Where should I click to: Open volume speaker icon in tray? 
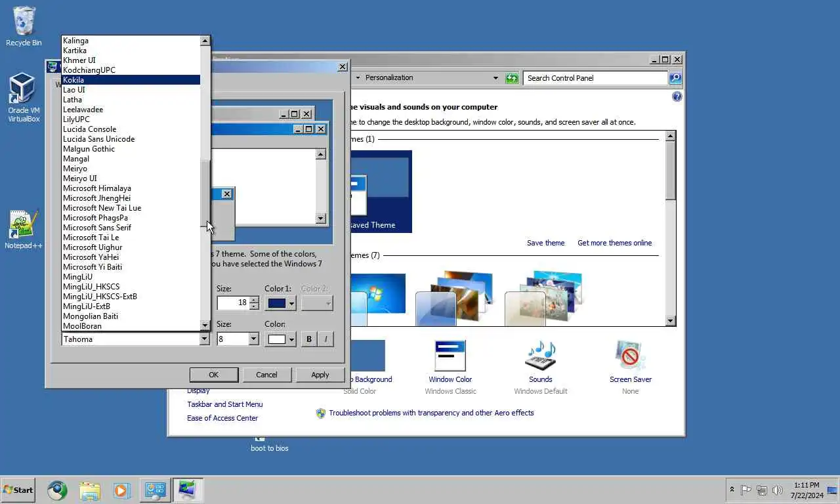point(778,490)
